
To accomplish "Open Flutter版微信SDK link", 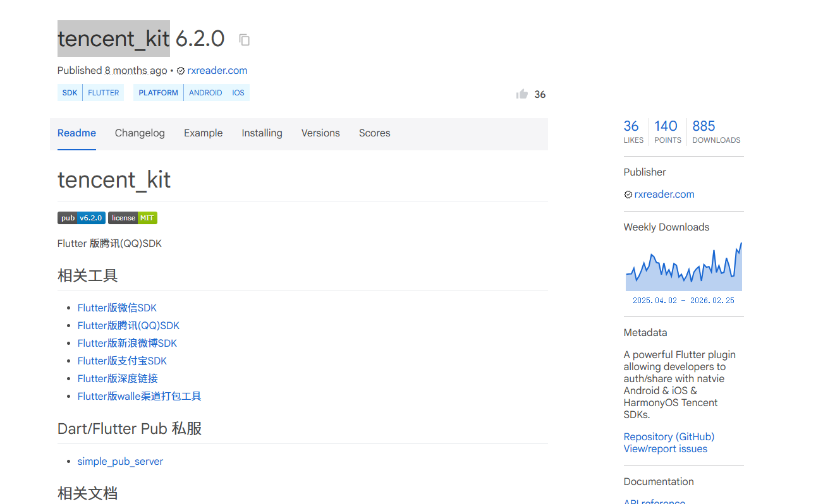I will click(117, 308).
